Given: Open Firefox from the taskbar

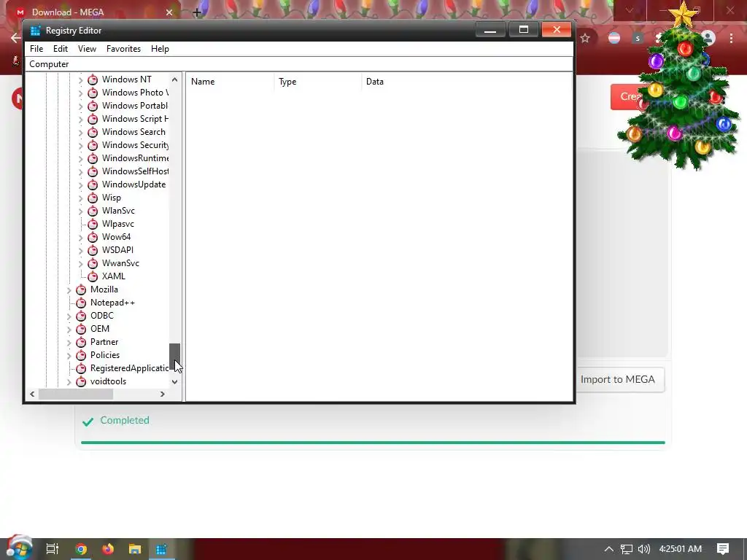Looking at the screenshot, I should tap(108, 549).
